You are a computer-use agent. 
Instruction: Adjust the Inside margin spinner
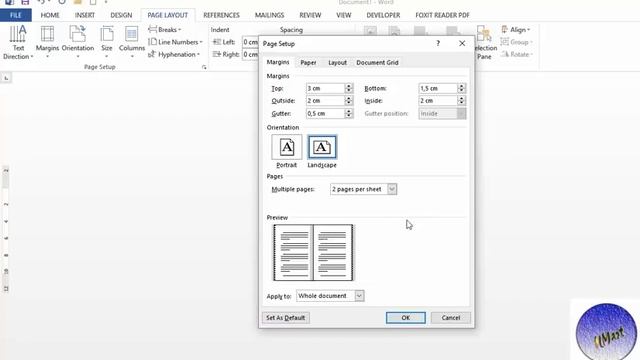[x=462, y=100]
